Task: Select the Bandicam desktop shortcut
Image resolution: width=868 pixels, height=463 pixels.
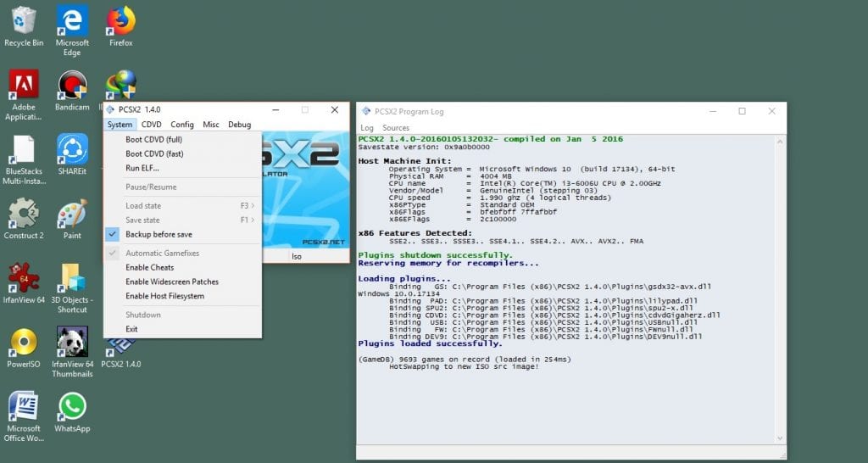Action: click(x=72, y=90)
